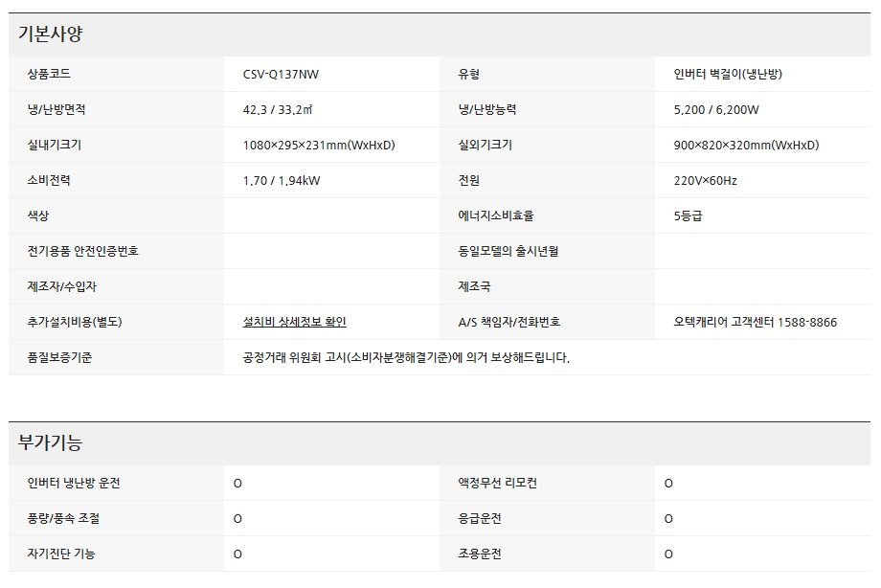This screenshot has width=881, height=588.
Task: Click the 5등급 energy efficiency value
Action: coord(688,215)
